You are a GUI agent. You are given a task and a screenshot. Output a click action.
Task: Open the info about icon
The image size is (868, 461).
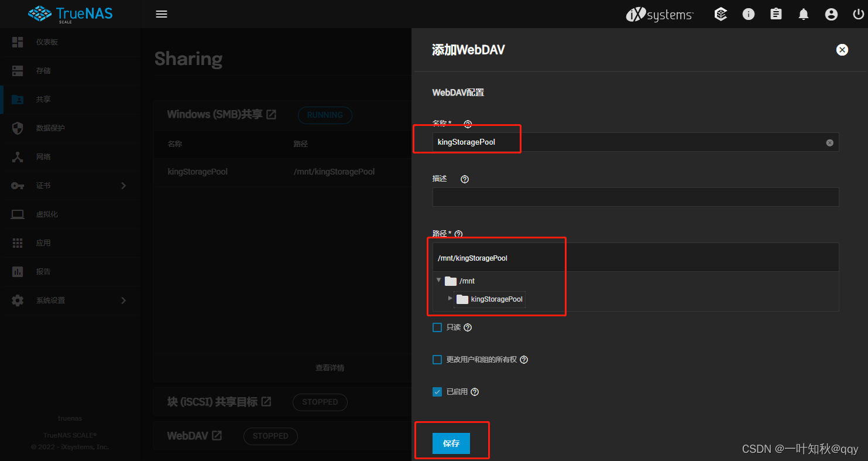coord(749,14)
